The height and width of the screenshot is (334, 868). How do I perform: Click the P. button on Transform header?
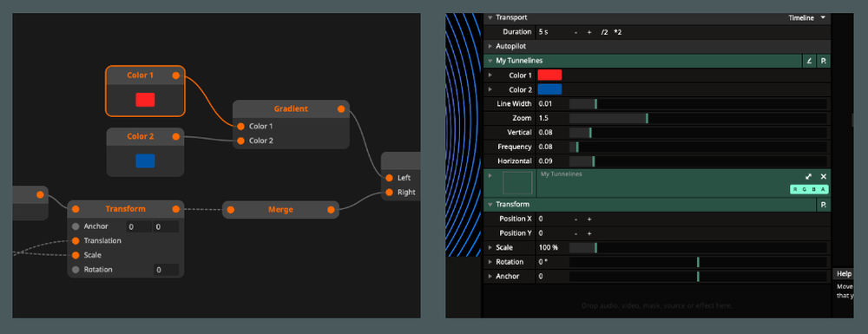pos(824,205)
